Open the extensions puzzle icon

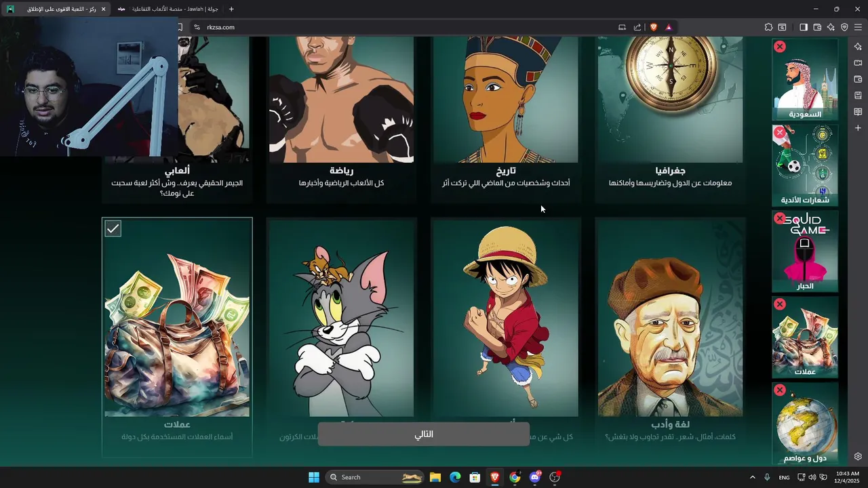[768, 27]
